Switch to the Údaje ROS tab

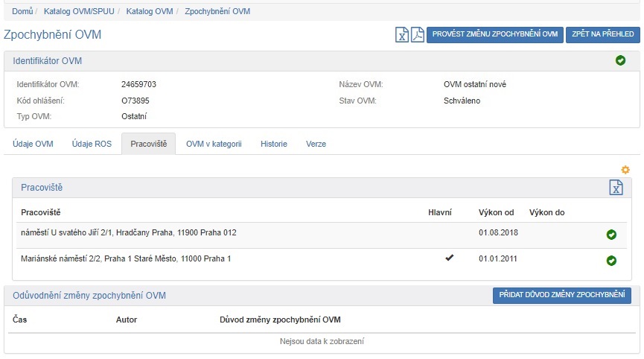92,144
